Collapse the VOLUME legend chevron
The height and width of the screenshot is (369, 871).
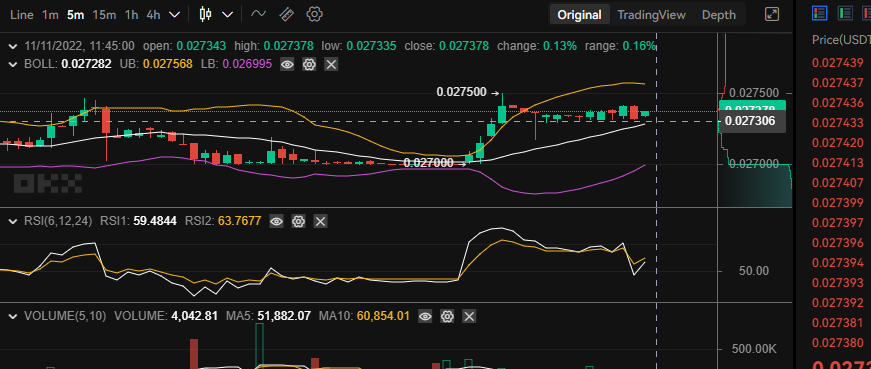pos(13,317)
